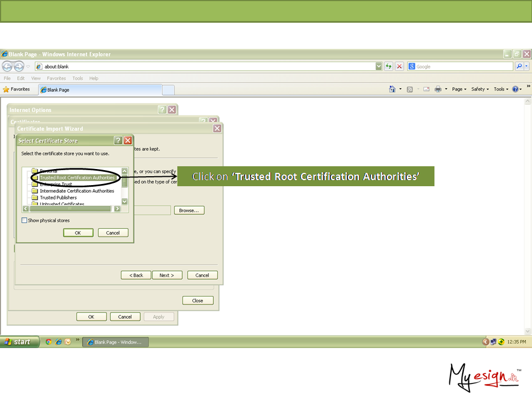Select Intermediate Certification Authorities folder
Screen dimensions: 532x399
pos(76,191)
